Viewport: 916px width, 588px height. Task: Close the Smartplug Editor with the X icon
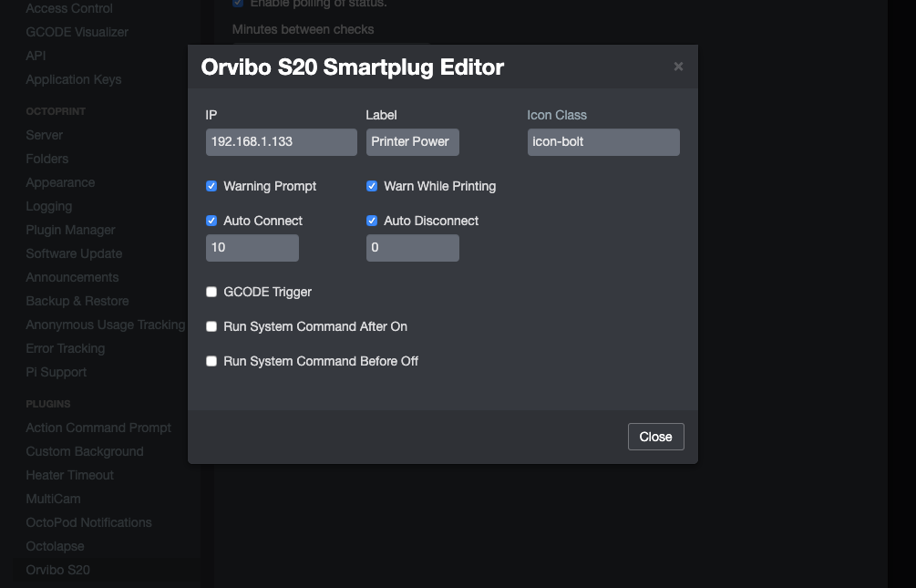point(678,67)
